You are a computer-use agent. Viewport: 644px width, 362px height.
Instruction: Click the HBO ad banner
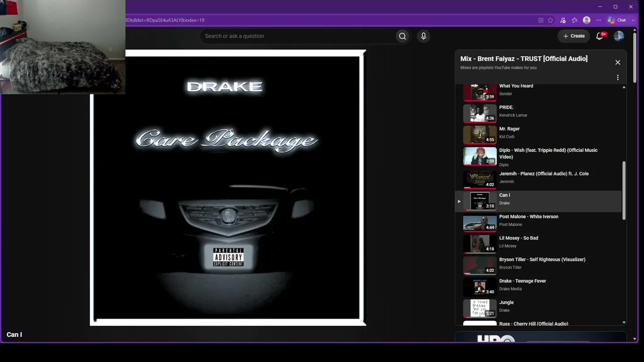pyautogui.click(x=541, y=336)
